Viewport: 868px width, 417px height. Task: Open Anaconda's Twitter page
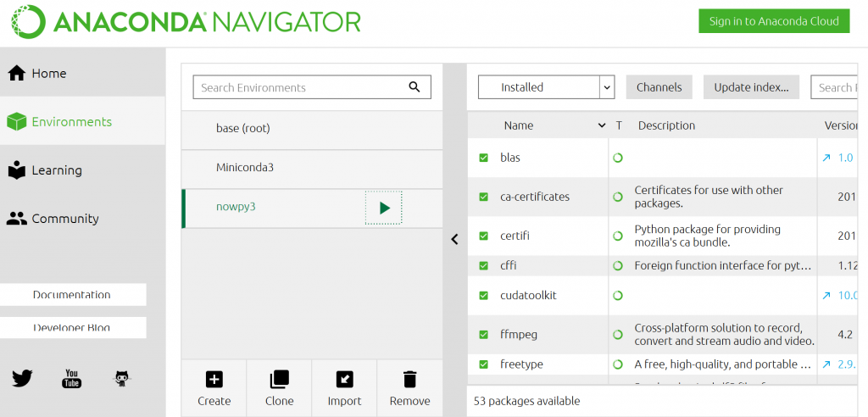(23, 379)
